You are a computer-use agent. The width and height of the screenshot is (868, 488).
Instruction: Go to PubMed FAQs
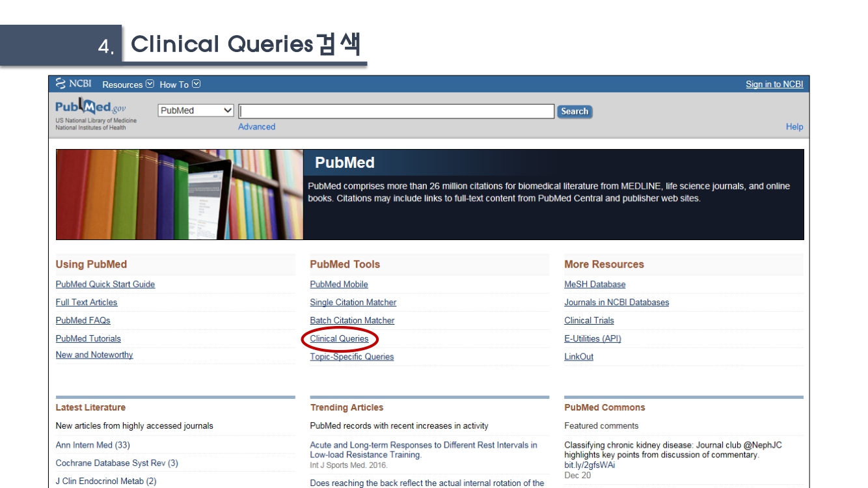[x=83, y=321]
